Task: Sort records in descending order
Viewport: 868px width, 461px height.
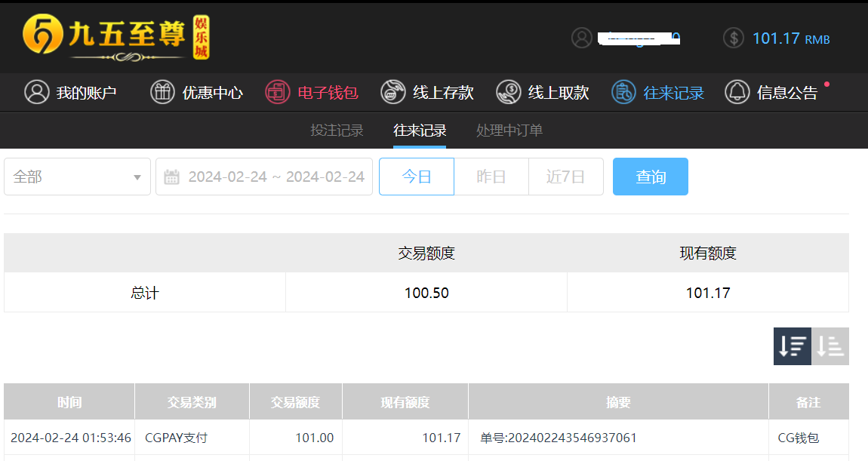Action: point(793,346)
